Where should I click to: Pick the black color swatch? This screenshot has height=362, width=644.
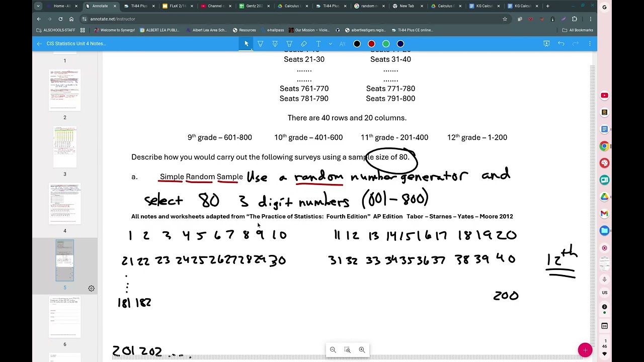(357, 44)
